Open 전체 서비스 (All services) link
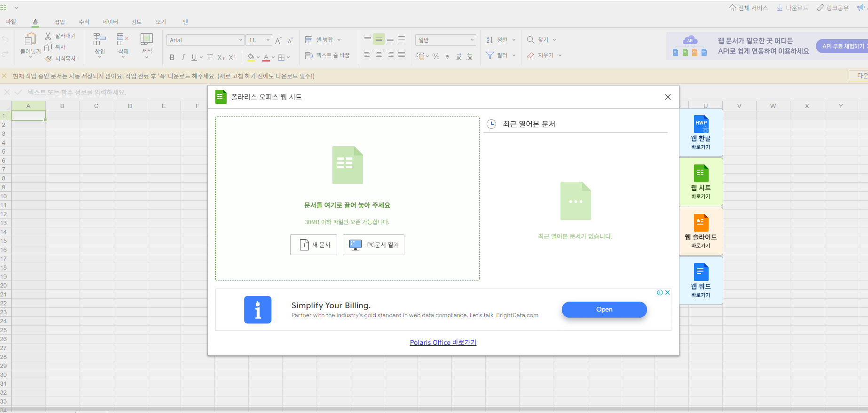This screenshot has width=868, height=413. pyautogui.click(x=748, y=8)
